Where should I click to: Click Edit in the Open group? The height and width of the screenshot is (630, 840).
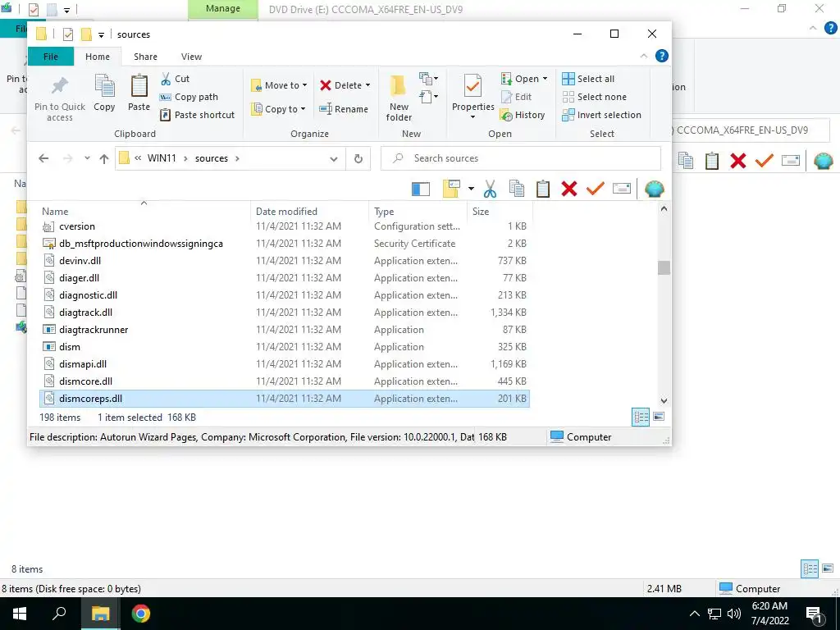tap(517, 97)
